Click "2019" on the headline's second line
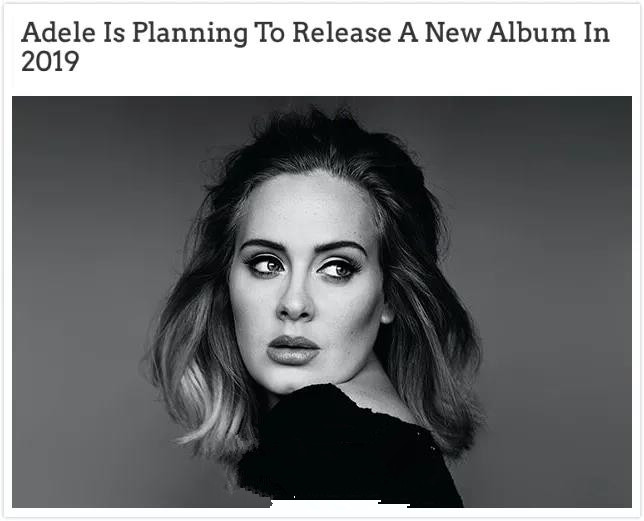This screenshot has height=521, width=644. click(50, 62)
